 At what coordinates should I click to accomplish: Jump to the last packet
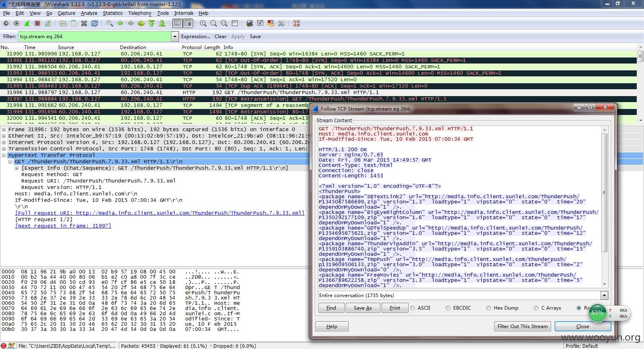(162, 24)
